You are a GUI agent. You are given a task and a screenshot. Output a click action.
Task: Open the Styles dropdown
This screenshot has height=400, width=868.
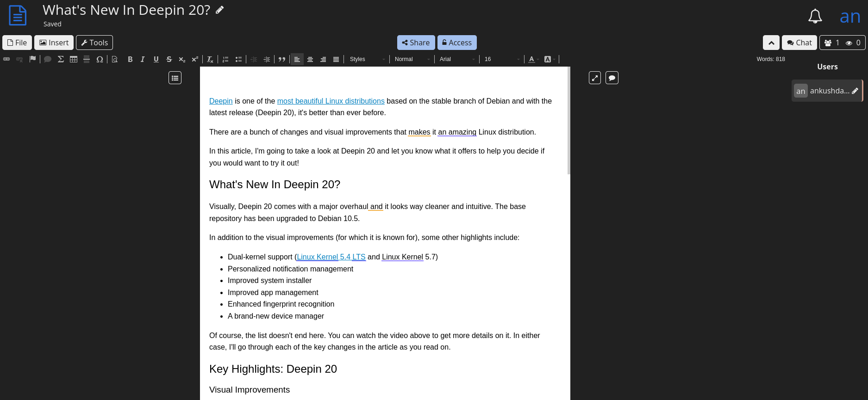367,59
